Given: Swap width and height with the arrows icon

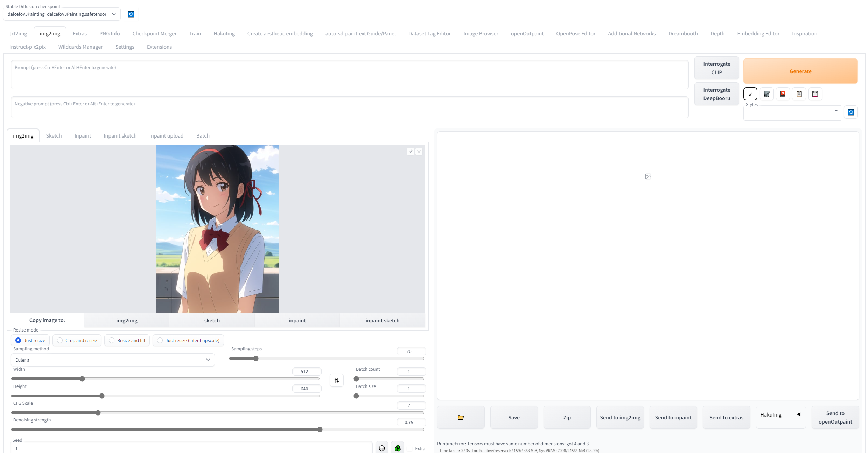Looking at the screenshot, I should click(x=336, y=380).
